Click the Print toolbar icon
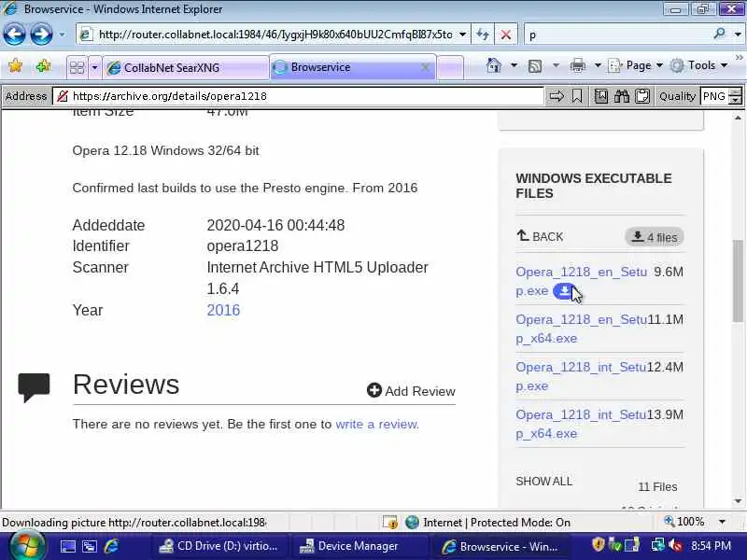Image resolution: width=747 pixels, height=560 pixels. 577,65
